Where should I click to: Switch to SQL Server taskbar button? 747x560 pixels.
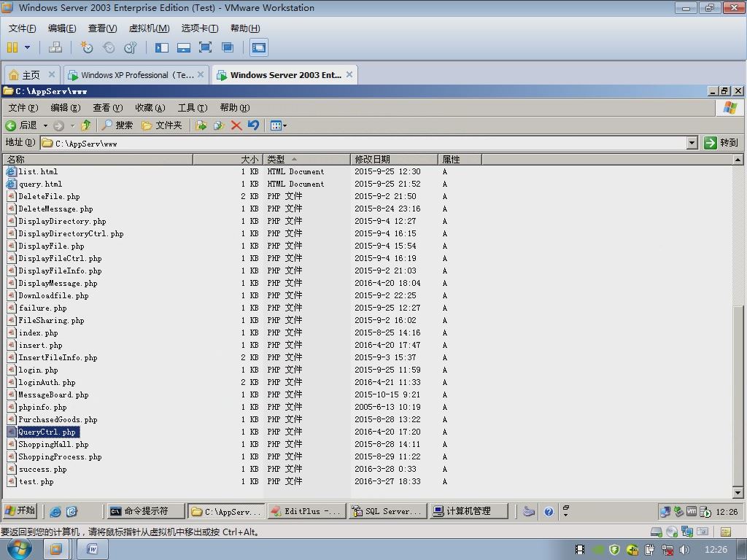(387, 511)
